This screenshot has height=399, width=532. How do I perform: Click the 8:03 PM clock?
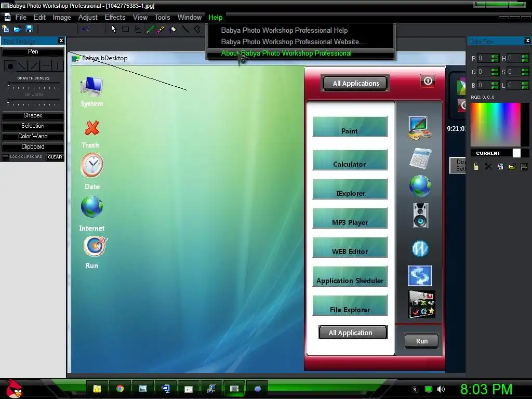point(486,389)
